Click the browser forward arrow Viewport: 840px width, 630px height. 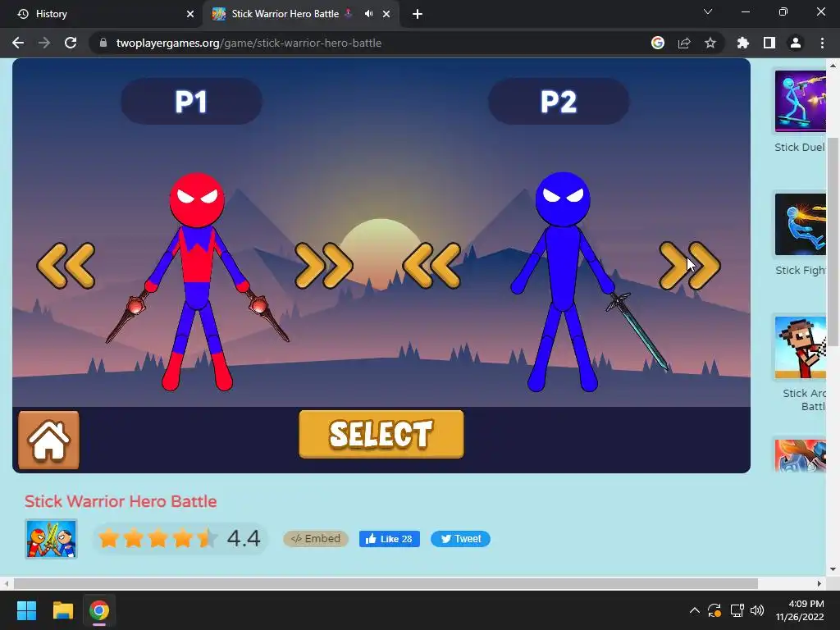[x=44, y=43]
